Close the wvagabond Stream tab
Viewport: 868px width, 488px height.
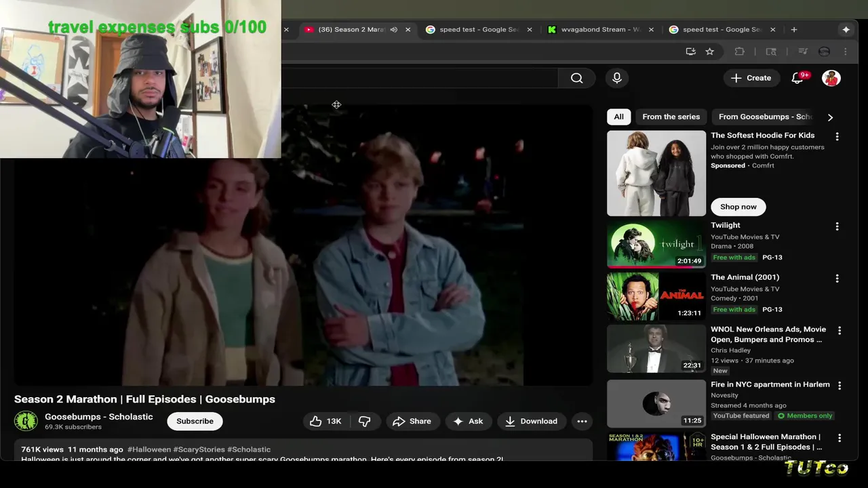[652, 30]
